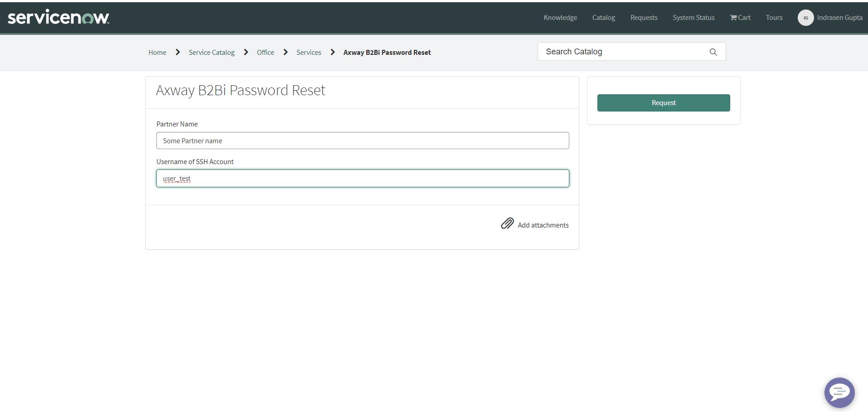Image resolution: width=868 pixels, height=412 pixels.
Task: Open the Knowledge menu item
Action: 560,18
